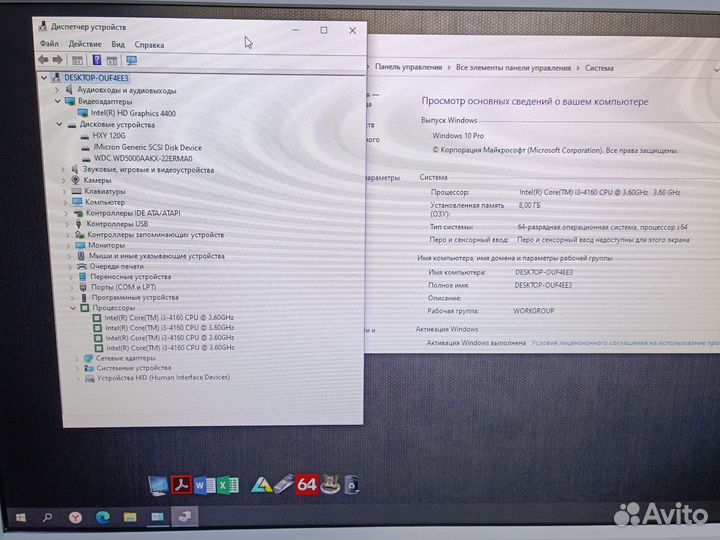This screenshot has height=540, width=720.
Task: Click Панель управления in the breadcrumb
Action: (410, 68)
